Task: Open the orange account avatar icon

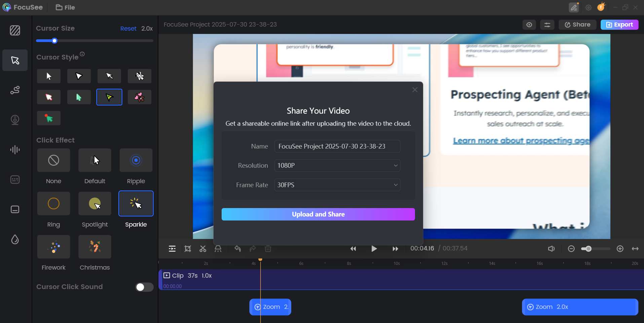Action: (601, 7)
